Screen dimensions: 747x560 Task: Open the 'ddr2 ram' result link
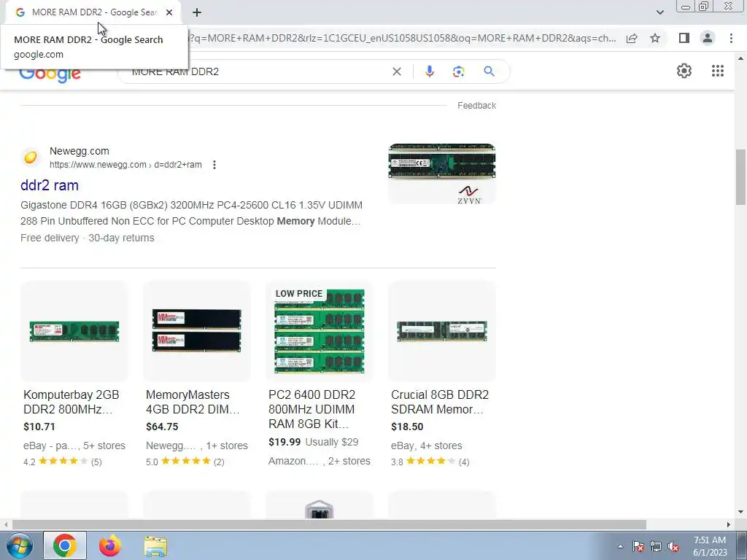coord(50,185)
